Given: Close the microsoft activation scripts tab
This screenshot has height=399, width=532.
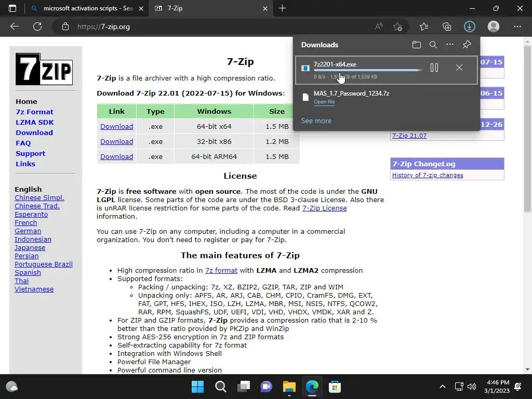Looking at the screenshot, I should [141, 8].
